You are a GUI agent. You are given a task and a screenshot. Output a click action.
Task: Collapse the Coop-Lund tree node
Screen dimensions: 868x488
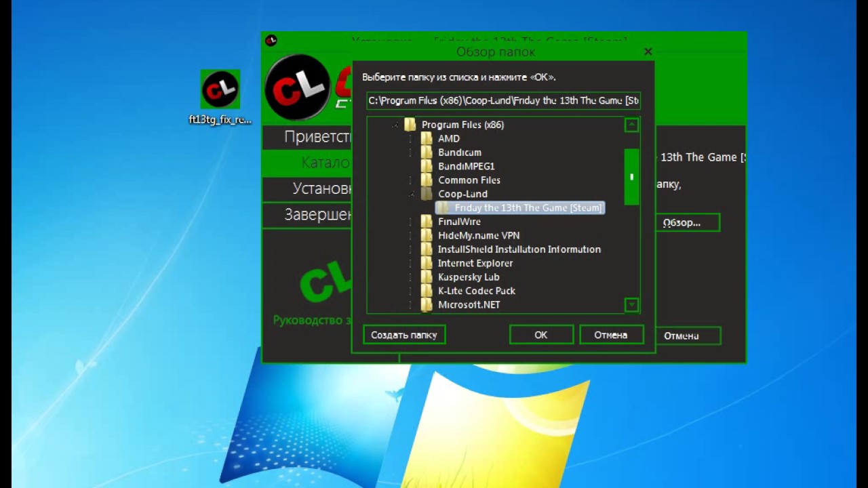(412, 195)
